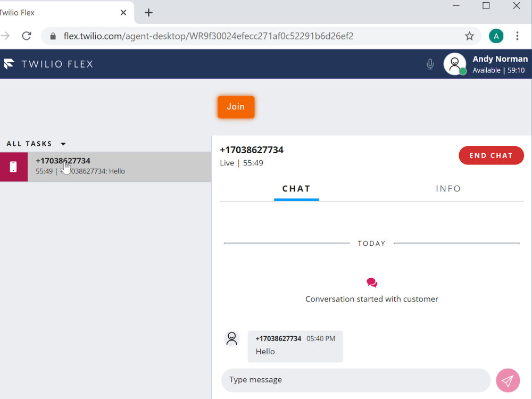Click the END CHAT button

point(491,155)
